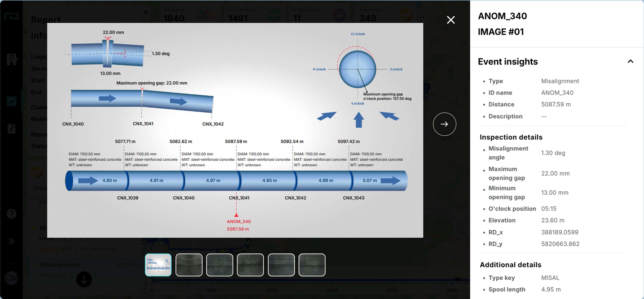Open the second image thumbnail
Viewport: 644px width, 299px height.
(x=189, y=265)
